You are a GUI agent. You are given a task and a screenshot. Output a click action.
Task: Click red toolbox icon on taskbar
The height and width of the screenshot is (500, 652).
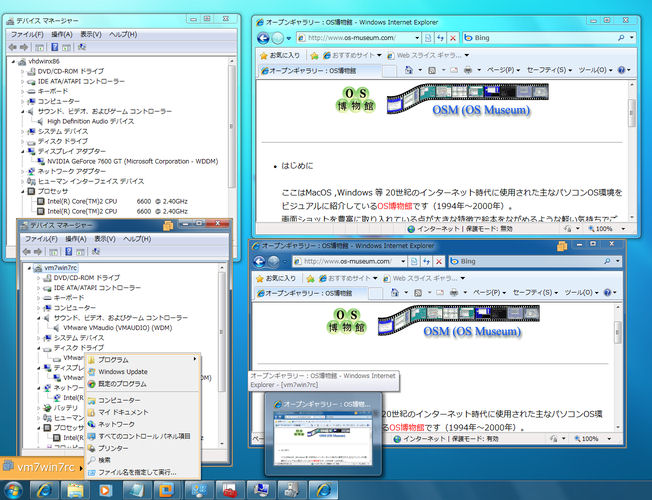tap(229, 490)
